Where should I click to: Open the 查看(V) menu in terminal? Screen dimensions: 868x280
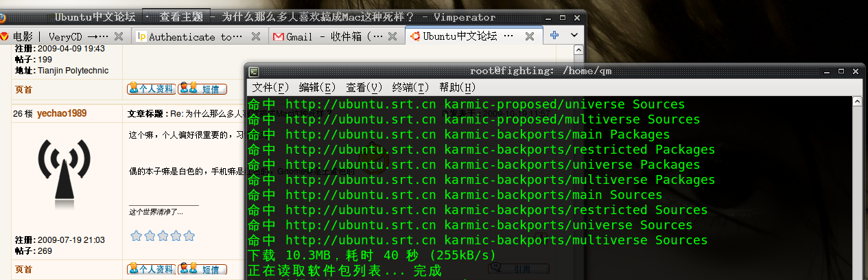point(364,87)
